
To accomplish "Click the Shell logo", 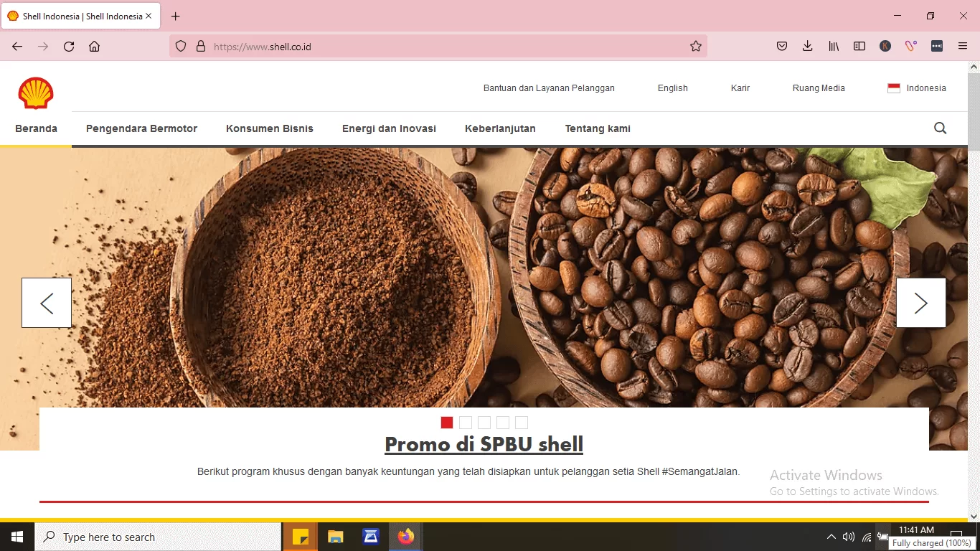I will 36,93.
